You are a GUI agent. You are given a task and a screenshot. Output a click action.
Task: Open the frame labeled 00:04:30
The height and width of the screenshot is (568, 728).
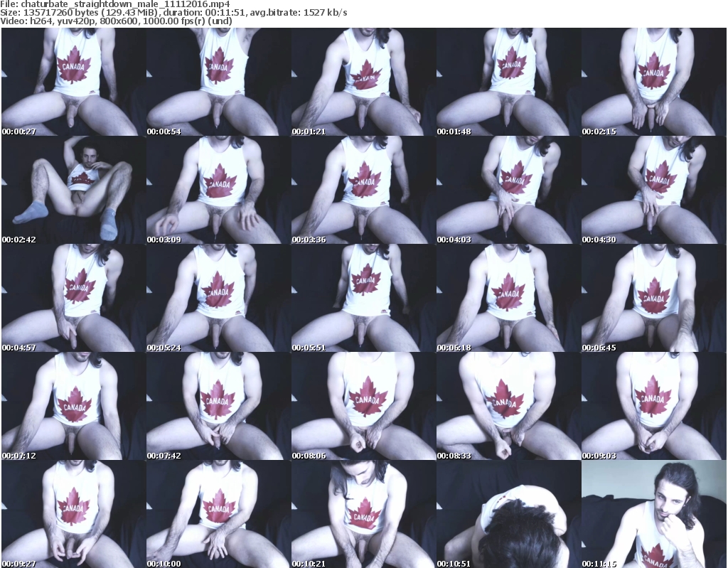653,190
